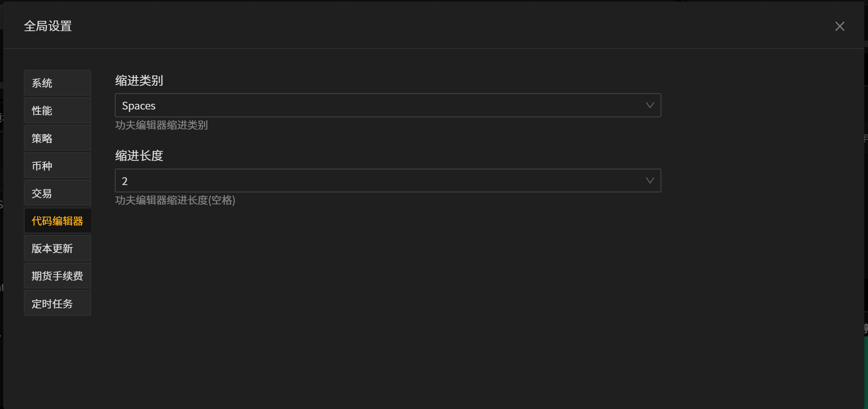Click the 缩进长度 field label
This screenshot has height=409, width=868.
139,155
